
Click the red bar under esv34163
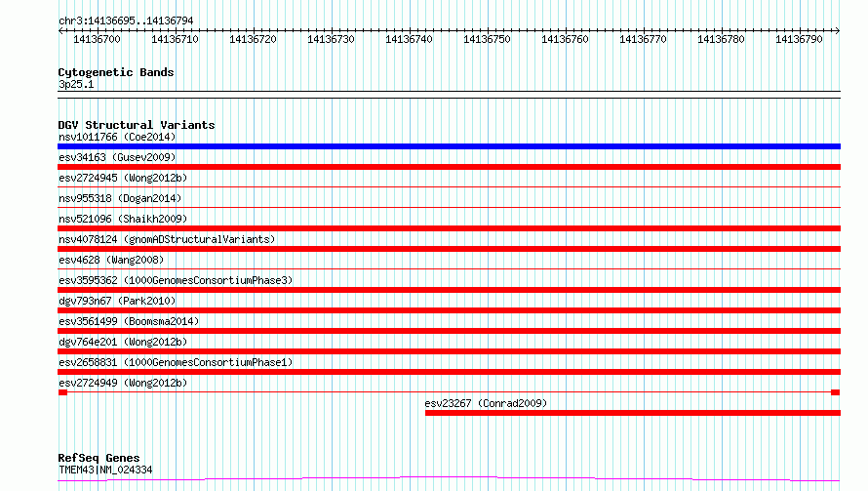[449, 167]
